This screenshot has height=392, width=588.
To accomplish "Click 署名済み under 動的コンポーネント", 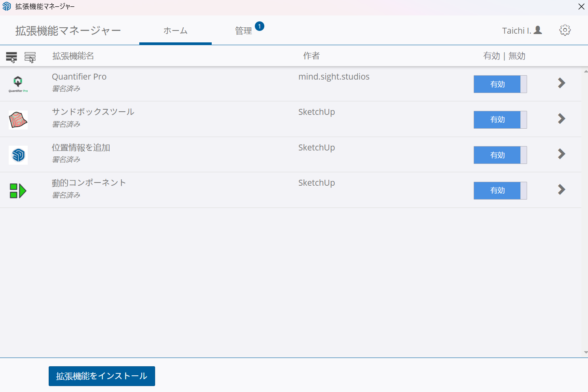I will click(66, 195).
